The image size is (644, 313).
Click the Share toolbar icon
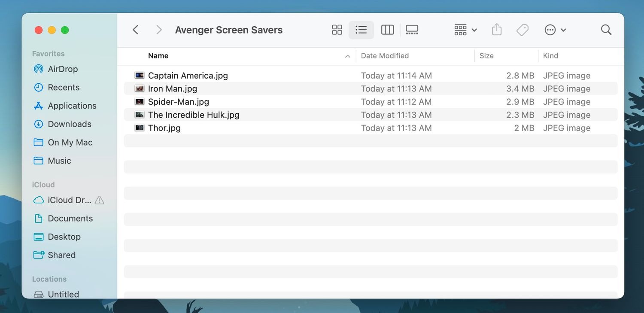[x=497, y=29]
